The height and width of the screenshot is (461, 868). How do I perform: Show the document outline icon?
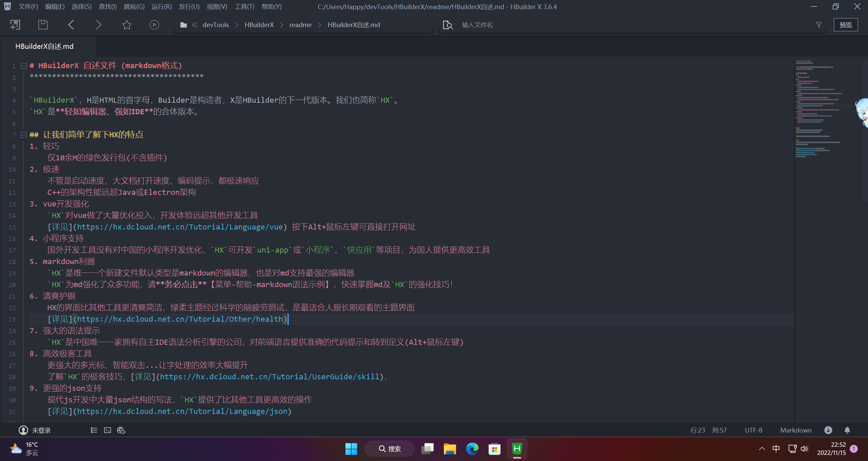94,430
